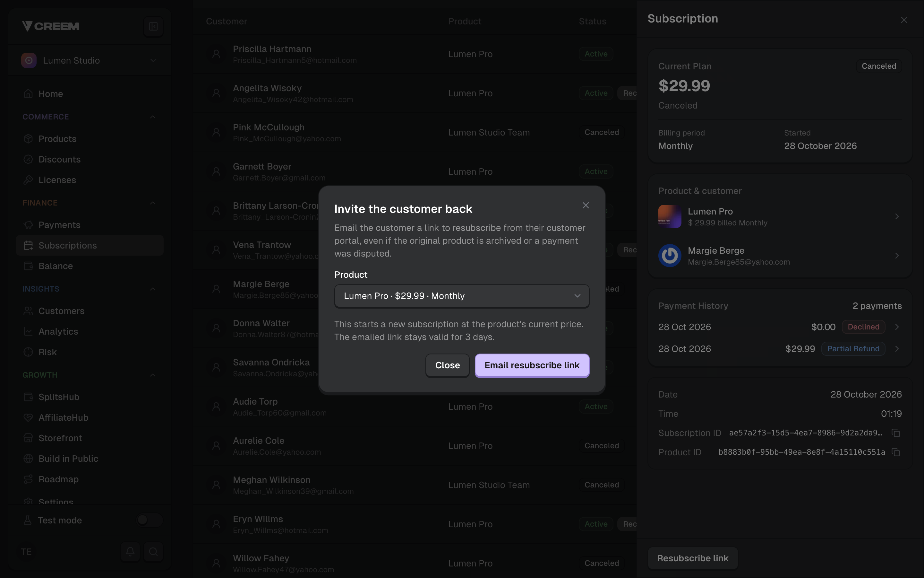This screenshot has height=578, width=924.
Task: Open Discounts in sidebar
Action: (x=90, y=159)
